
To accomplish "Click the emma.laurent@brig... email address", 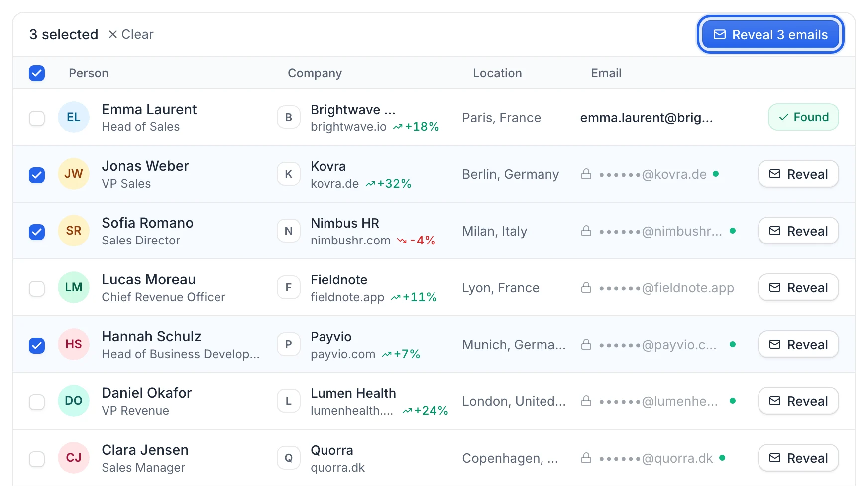I will click(x=647, y=118).
